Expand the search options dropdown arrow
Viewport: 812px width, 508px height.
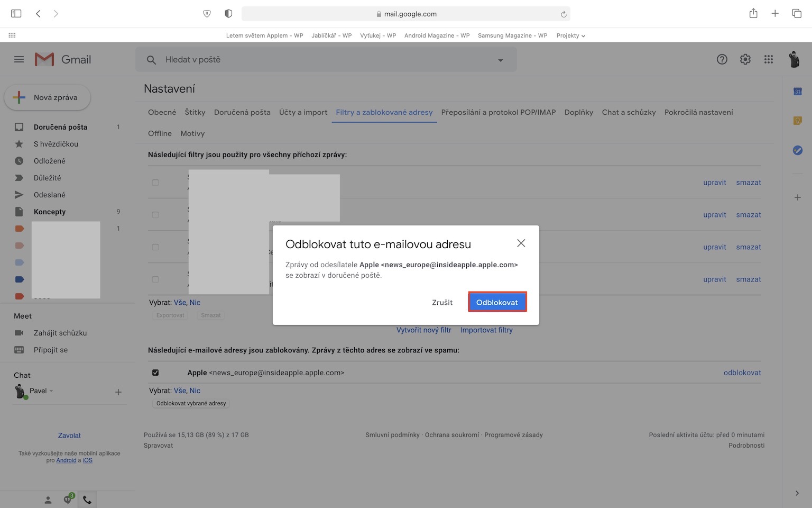(x=501, y=60)
